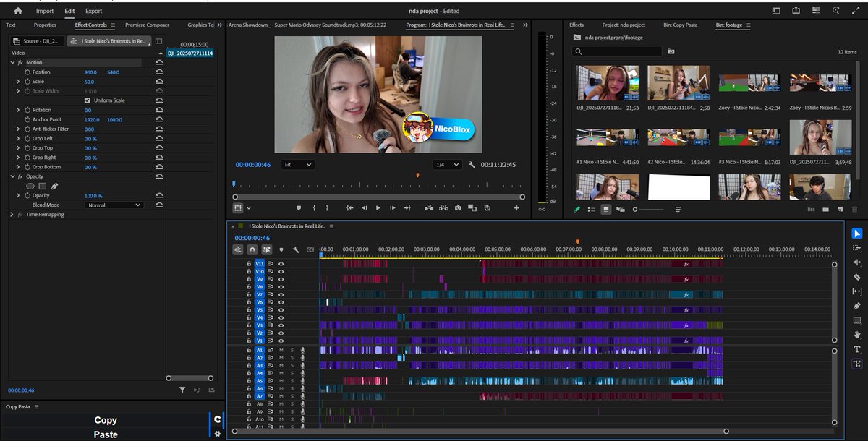Toggle linked selection in timeline
868x441 pixels.
click(x=266, y=249)
